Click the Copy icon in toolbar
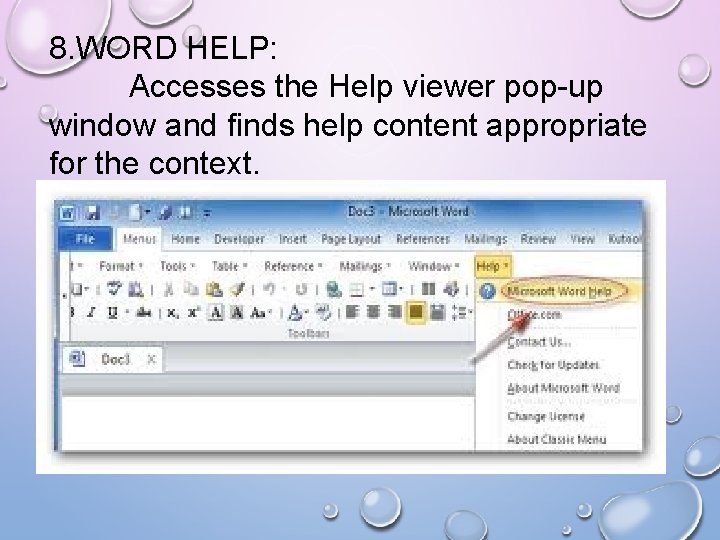The height and width of the screenshot is (540, 720). pyautogui.click(x=191, y=289)
